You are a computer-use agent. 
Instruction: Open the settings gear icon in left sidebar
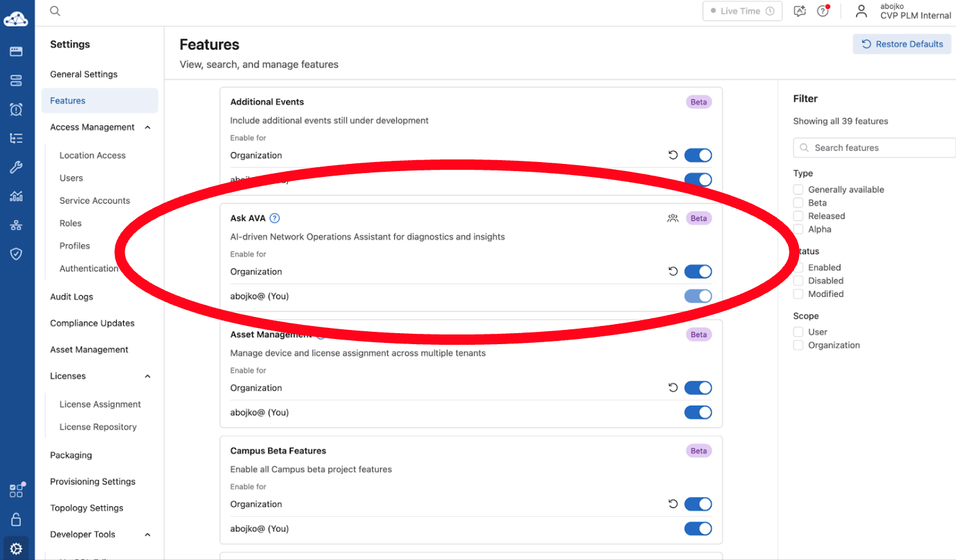point(16,548)
